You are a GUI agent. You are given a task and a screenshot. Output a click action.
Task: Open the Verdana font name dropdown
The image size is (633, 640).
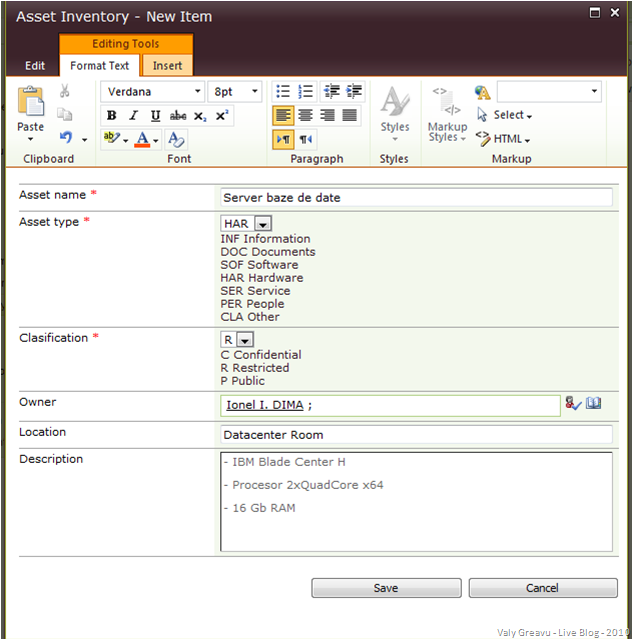197,92
